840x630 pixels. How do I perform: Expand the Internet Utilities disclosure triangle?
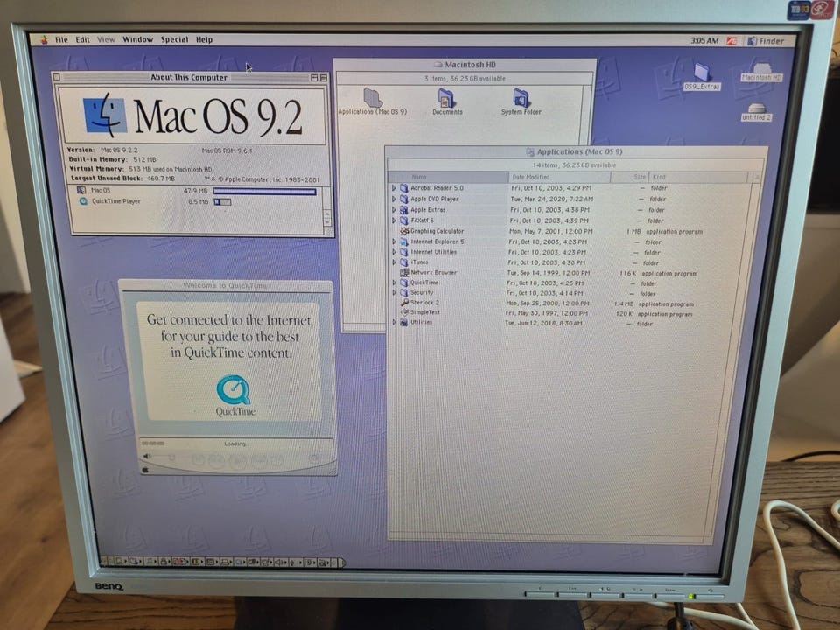394,252
